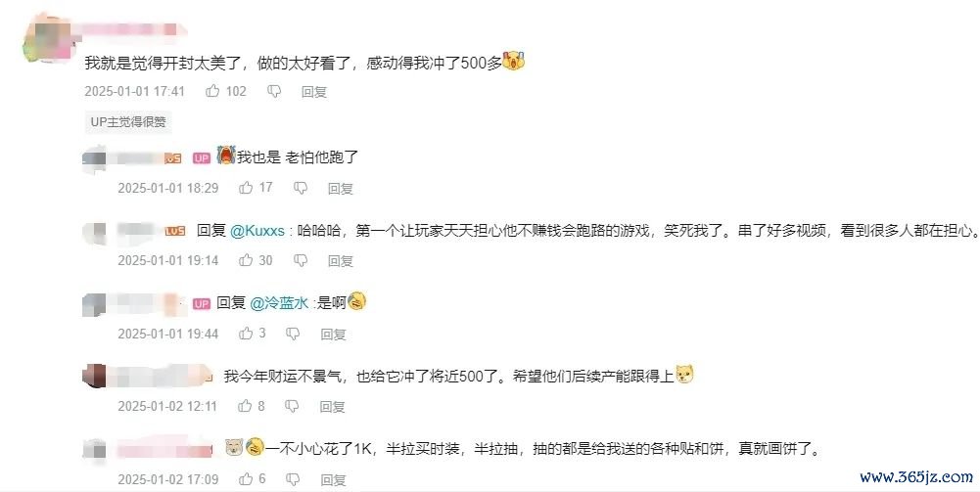Viewport: 980px width, 492px height.
Task: Like the reply with 30 likes
Action: click(247, 260)
